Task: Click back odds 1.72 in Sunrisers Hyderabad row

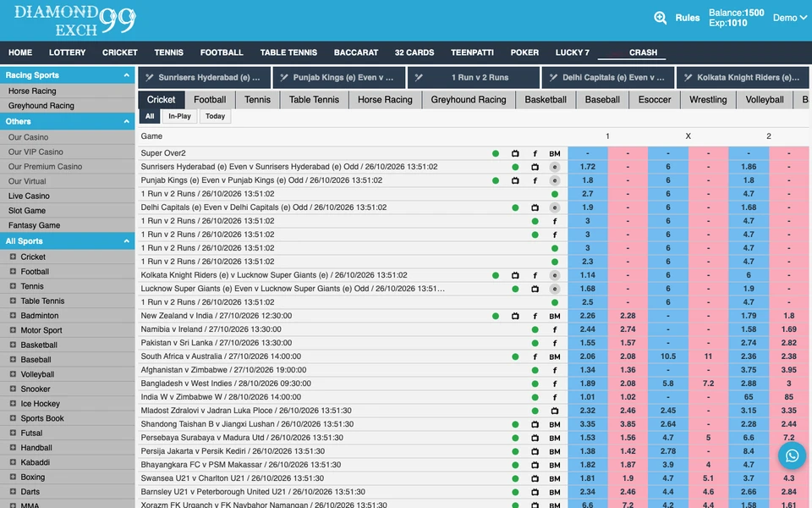Action: pyautogui.click(x=588, y=167)
